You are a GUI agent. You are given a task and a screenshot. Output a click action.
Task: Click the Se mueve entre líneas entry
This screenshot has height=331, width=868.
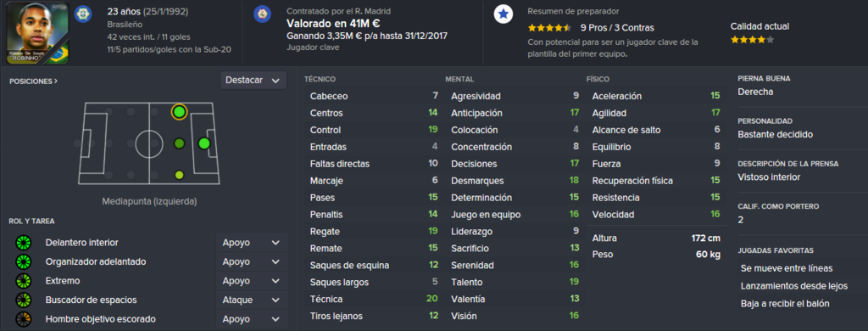click(786, 268)
